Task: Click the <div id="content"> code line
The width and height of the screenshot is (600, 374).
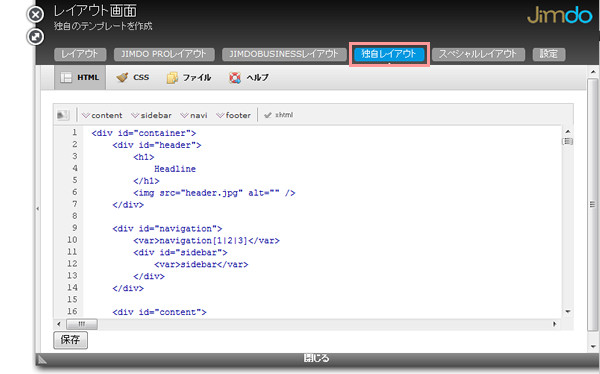Action: [x=159, y=312]
